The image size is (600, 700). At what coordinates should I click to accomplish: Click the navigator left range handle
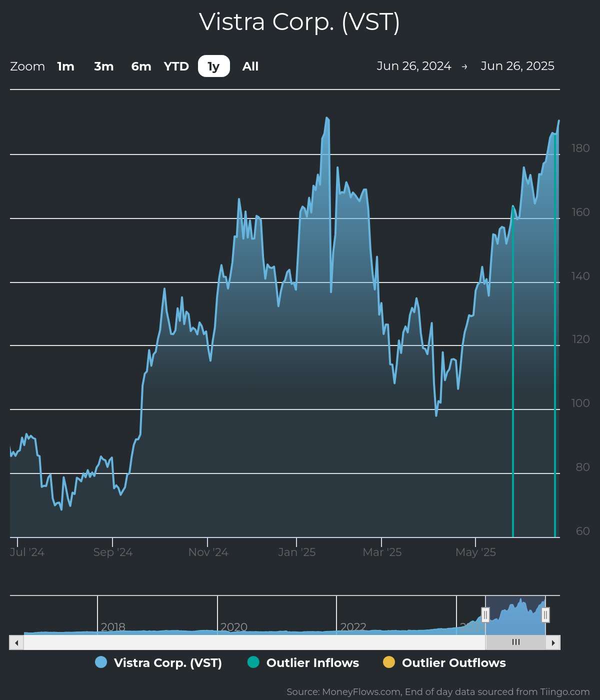click(x=485, y=615)
